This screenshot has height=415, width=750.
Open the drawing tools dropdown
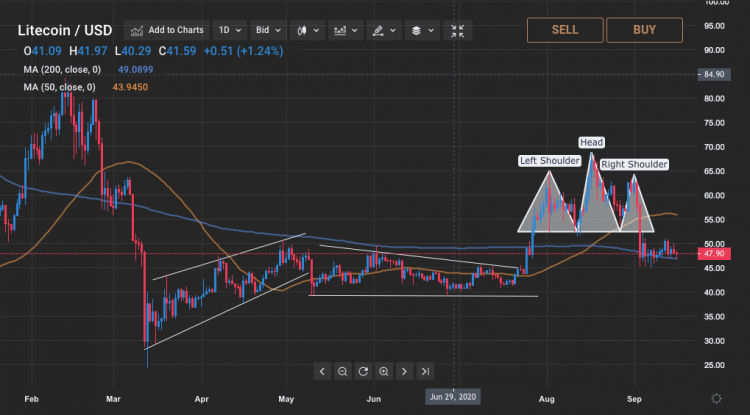pyautogui.click(x=384, y=30)
